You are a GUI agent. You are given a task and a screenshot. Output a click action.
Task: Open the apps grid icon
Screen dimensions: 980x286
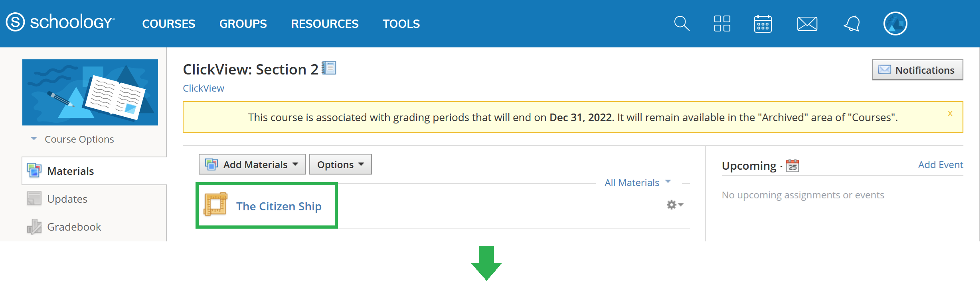722,24
